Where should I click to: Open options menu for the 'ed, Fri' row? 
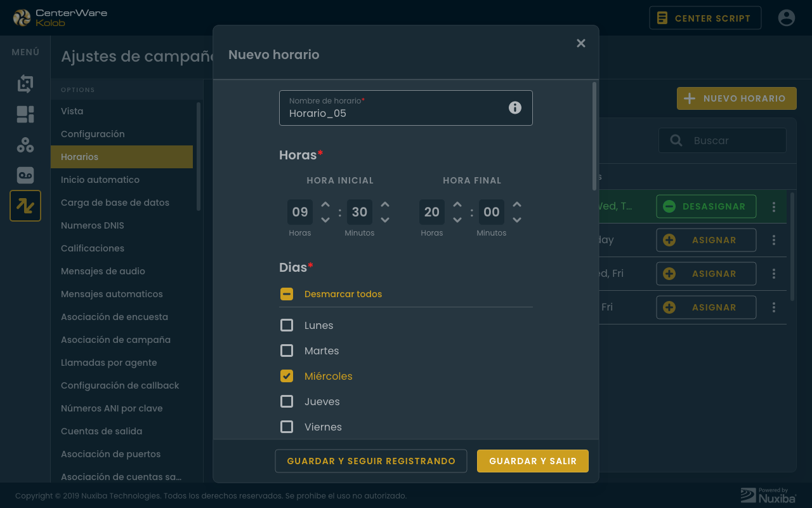tap(774, 274)
